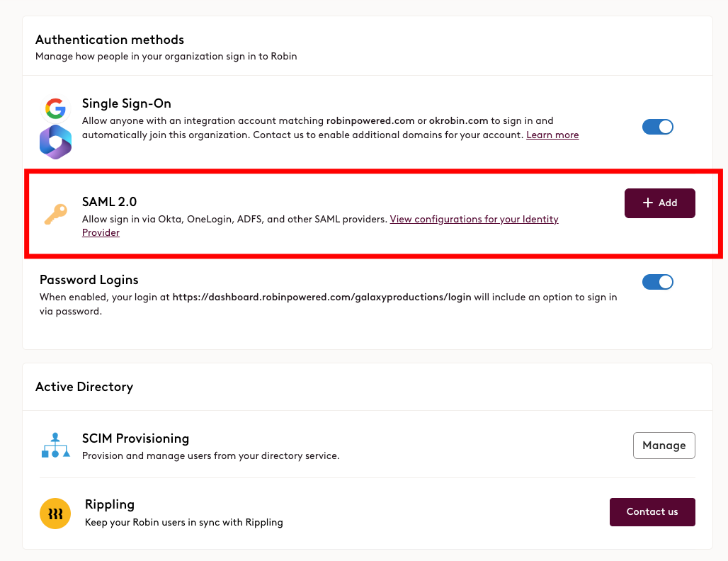Screen dimensions: 728x561
Task: Select the Single Sign-On title text
Action: tap(126, 103)
